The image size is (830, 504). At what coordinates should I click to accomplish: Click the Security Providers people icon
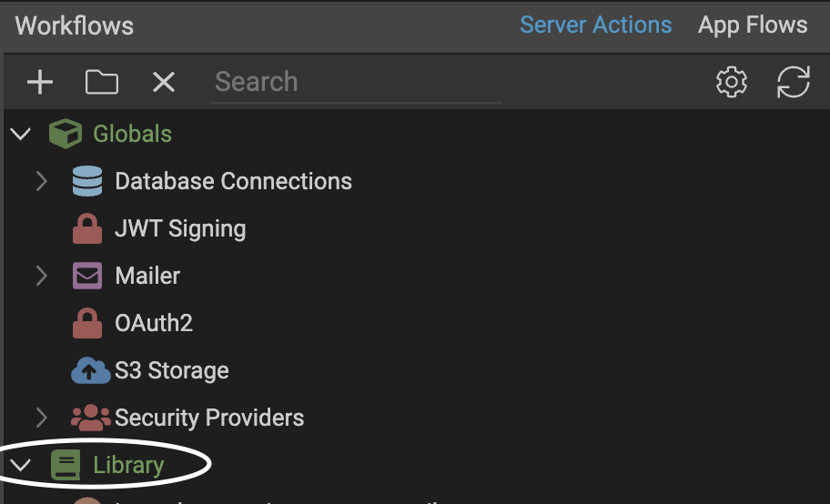point(90,418)
